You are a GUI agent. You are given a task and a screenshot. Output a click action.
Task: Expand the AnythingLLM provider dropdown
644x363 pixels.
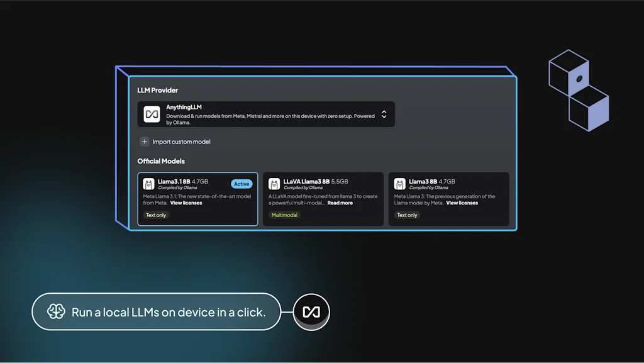(x=385, y=116)
